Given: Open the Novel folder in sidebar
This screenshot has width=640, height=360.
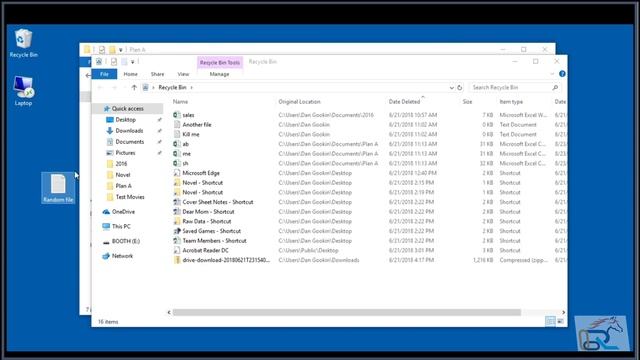Looking at the screenshot, I should point(123,175).
